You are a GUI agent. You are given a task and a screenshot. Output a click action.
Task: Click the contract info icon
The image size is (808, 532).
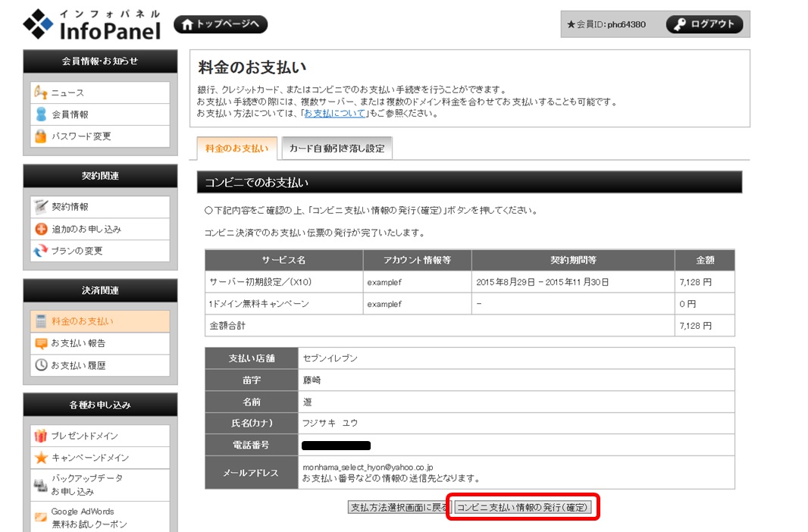coord(41,207)
